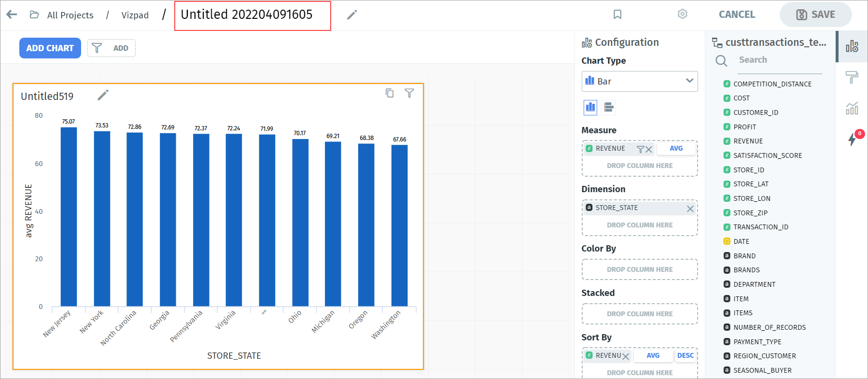This screenshot has width=868, height=379.
Task: Click the STORE_STATE axis label
Action: (234, 356)
